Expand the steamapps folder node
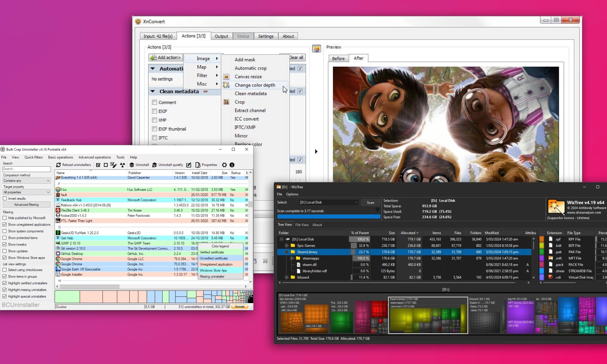607x364 pixels. click(292, 258)
